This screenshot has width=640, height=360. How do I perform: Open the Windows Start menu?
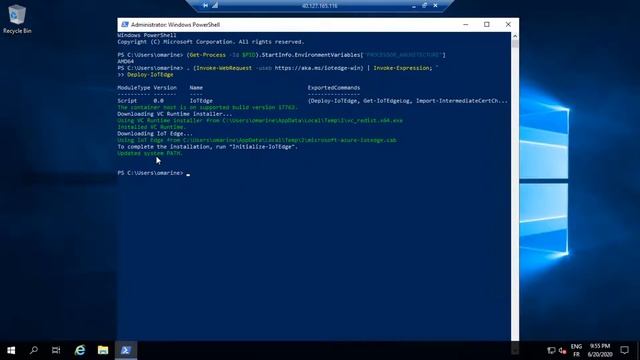point(11,350)
